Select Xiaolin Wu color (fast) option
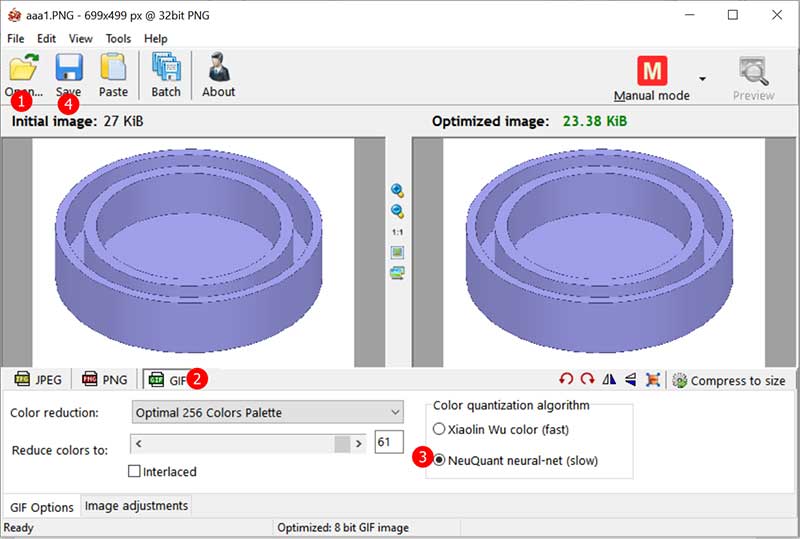The image size is (800, 539). pos(438,429)
